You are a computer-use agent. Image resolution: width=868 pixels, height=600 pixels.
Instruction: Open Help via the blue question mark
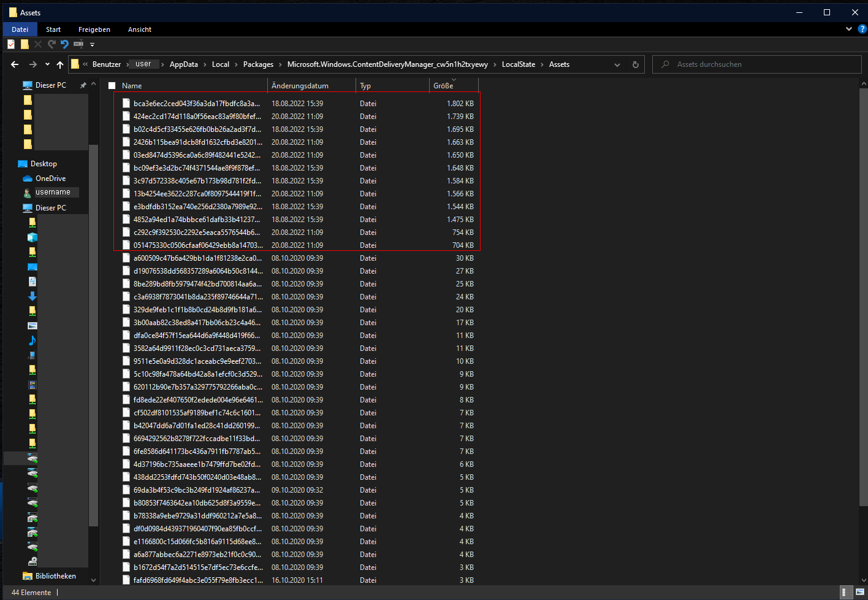tap(862, 29)
